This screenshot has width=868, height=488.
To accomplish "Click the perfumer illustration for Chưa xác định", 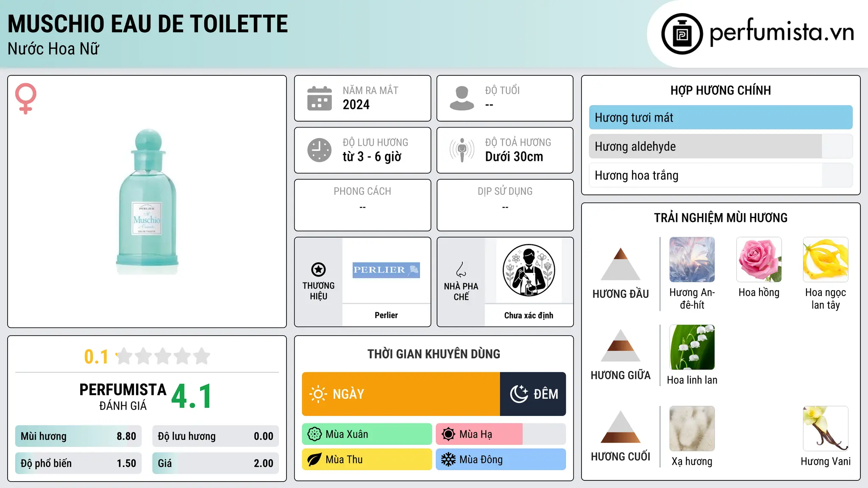I will [529, 270].
